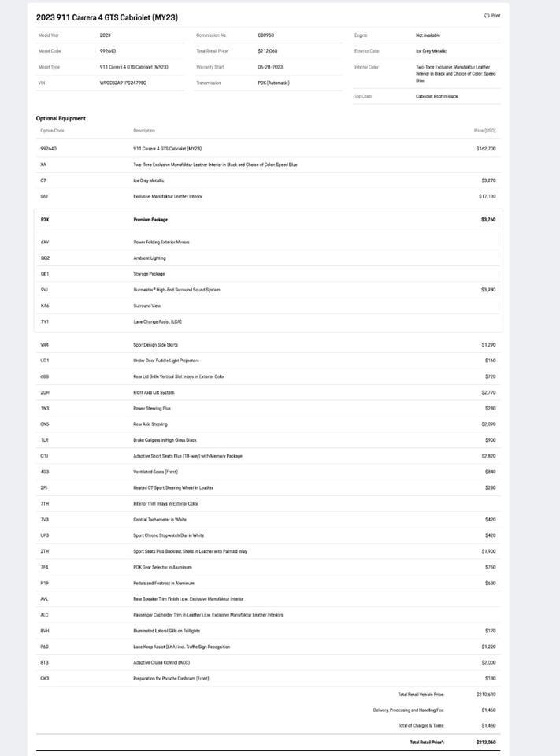
Task: Click the Price [USD] column header
Action: [484, 131]
